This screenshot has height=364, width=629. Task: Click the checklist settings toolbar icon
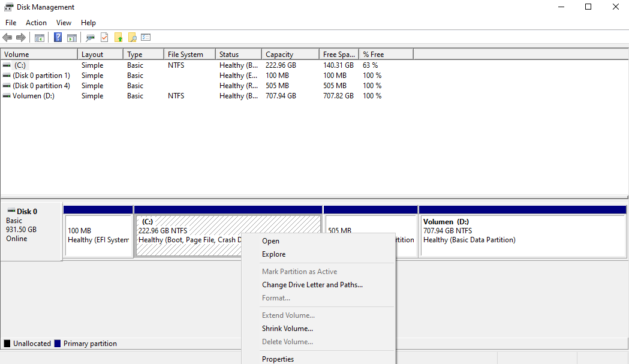pos(146,37)
